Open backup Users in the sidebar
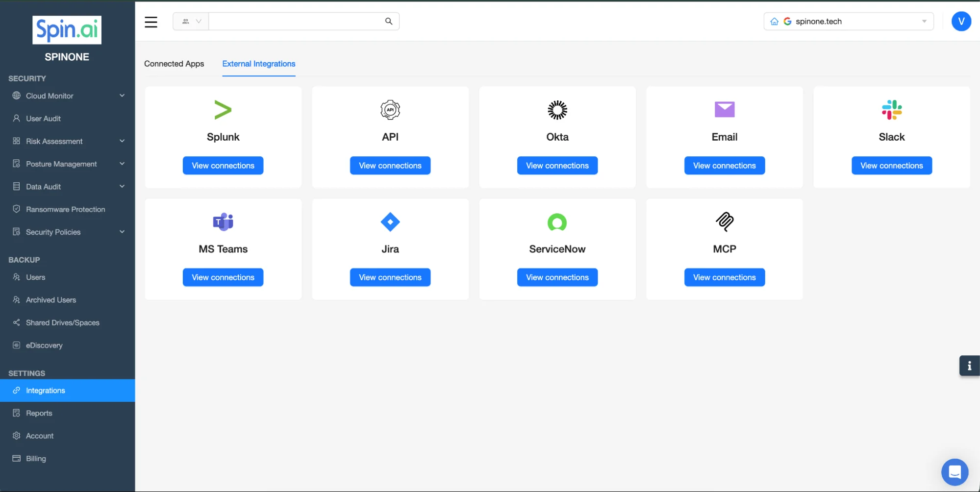The width and height of the screenshot is (980, 492). 67,277
